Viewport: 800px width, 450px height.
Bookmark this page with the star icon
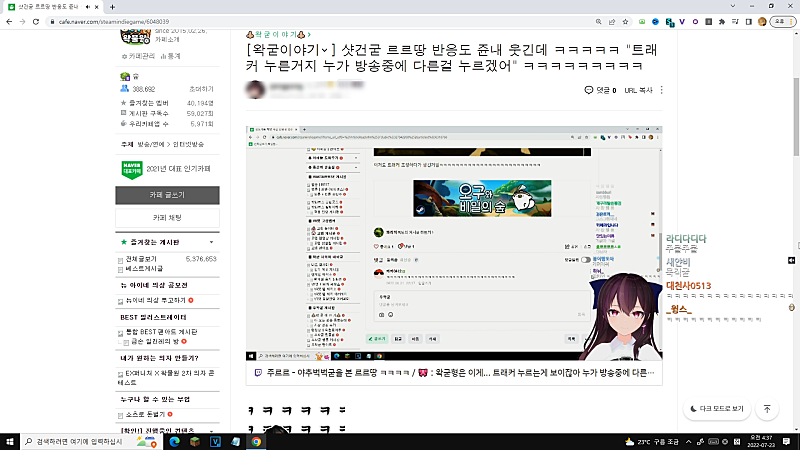(x=625, y=22)
